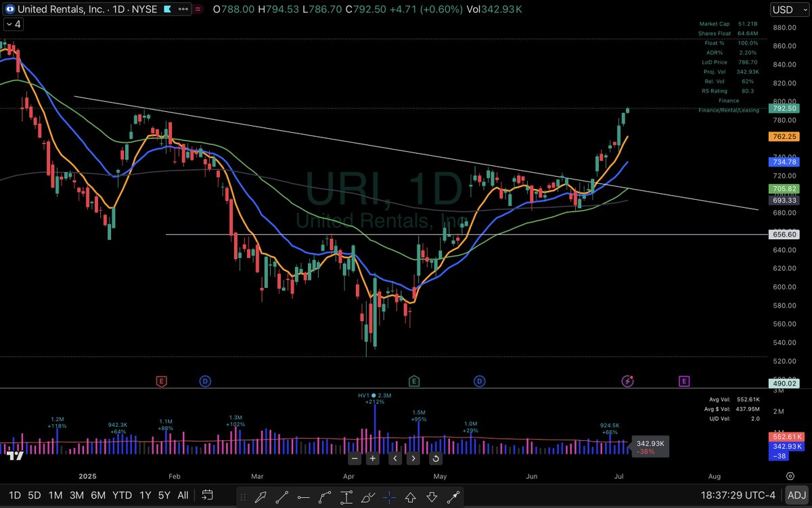The height and width of the screenshot is (508, 812).
Task: Select the horizontal line drawing tool
Action: click(x=304, y=497)
